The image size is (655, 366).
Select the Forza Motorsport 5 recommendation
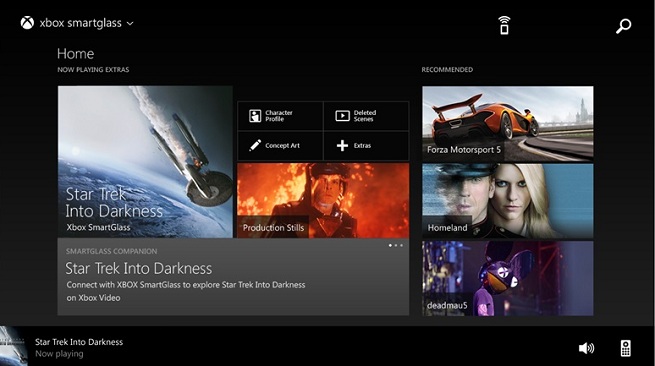[x=508, y=124]
